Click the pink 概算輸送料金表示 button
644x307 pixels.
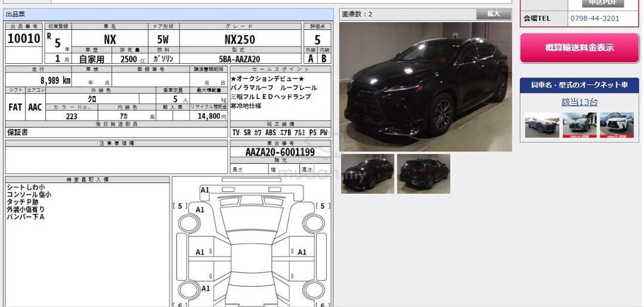click(x=580, y=48)
